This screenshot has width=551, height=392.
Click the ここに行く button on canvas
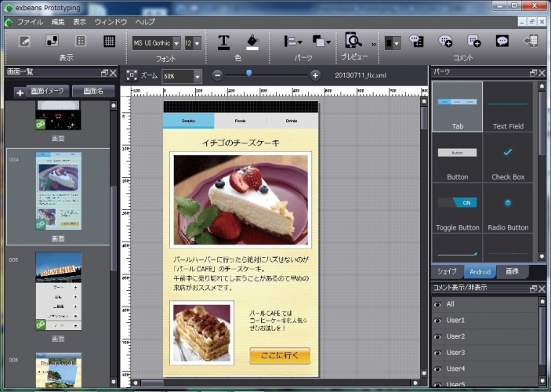280,355
